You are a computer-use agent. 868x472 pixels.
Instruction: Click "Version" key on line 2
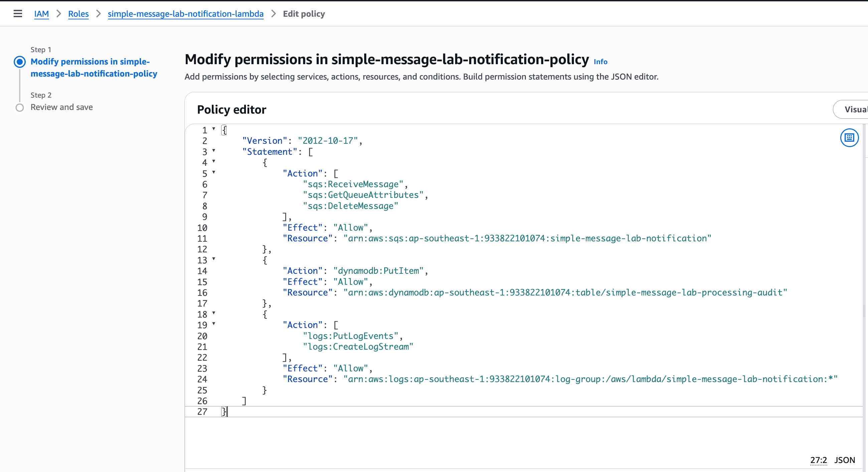265,141
